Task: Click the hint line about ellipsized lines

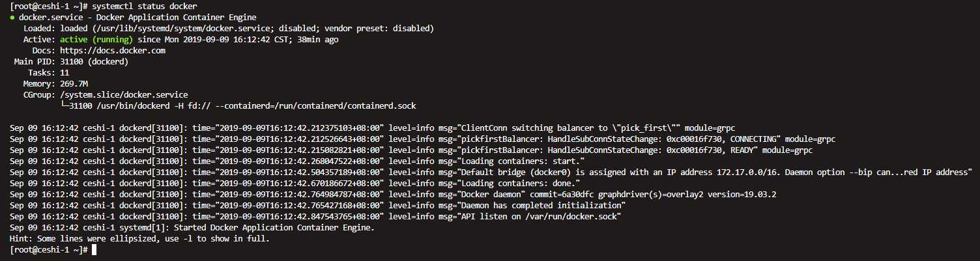Action: [140, 238]
